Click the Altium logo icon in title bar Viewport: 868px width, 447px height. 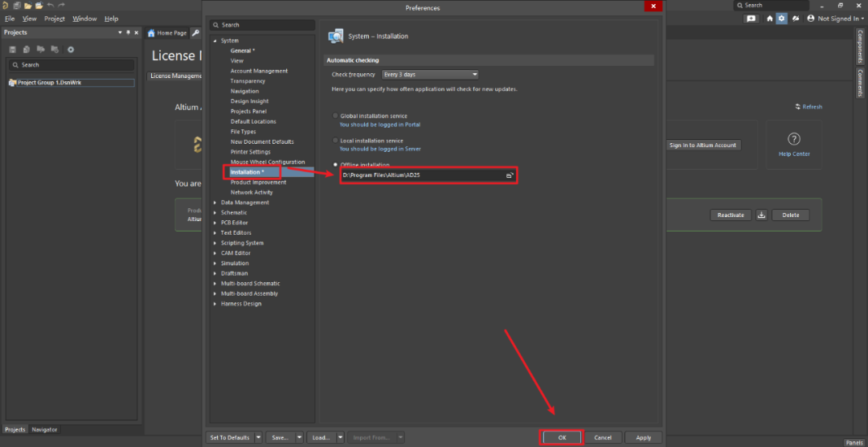[x=6, y=5]
